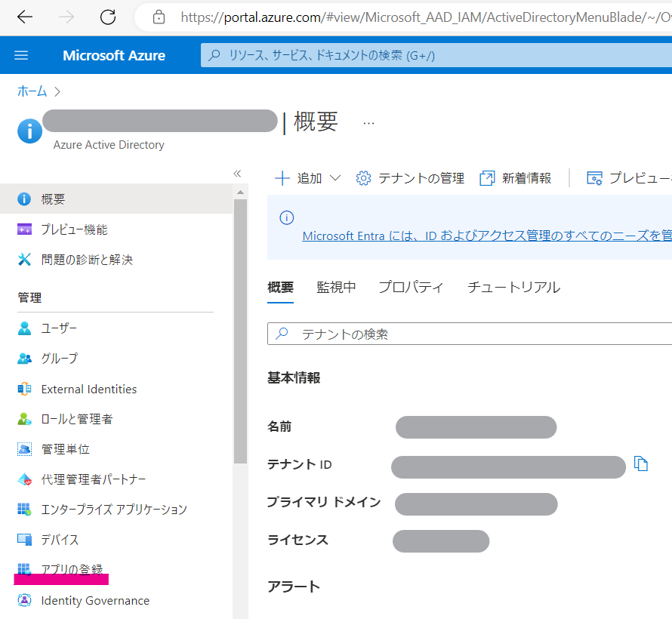The width and height of the screenshot is (672, 619).
Task: Click the site lock icon in address bar
Action: point(159,17)
